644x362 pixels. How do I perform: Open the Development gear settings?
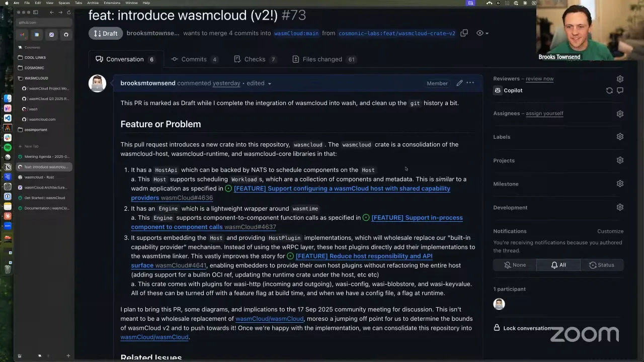(620, 207)
